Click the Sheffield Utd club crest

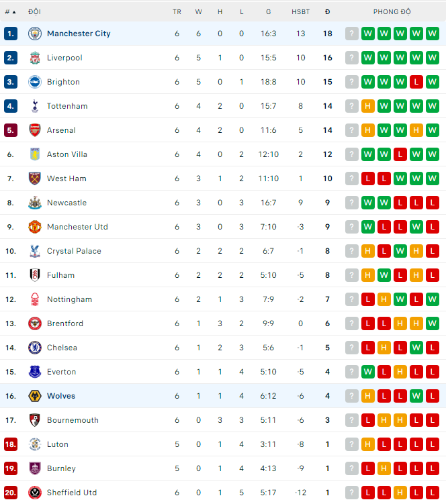coord(35,493)
